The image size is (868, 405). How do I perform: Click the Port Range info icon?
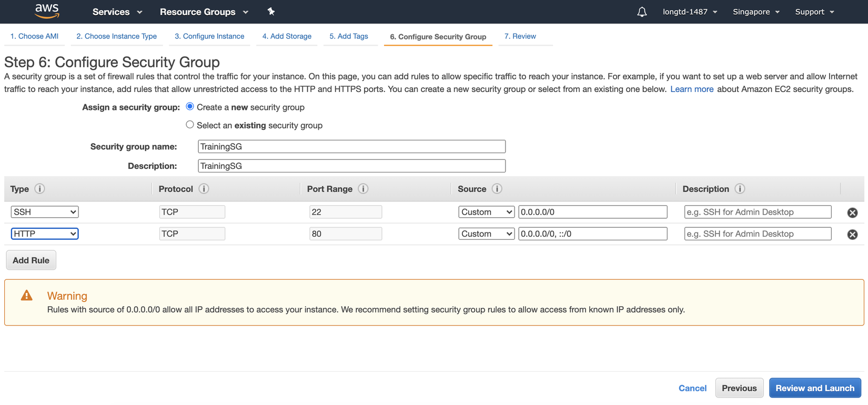[x=363, y=189]
